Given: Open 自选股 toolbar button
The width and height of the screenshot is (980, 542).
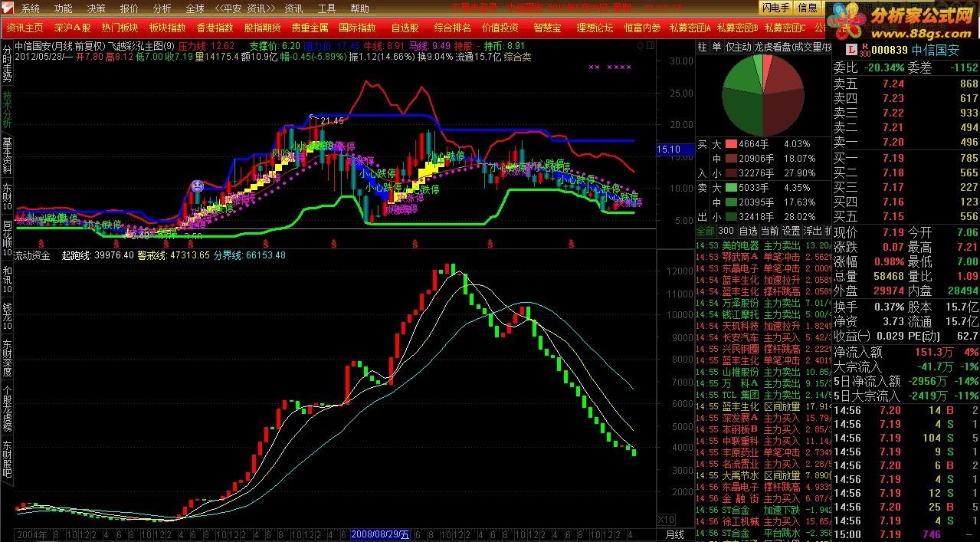Looking at the screenshot, I should 405,28.
